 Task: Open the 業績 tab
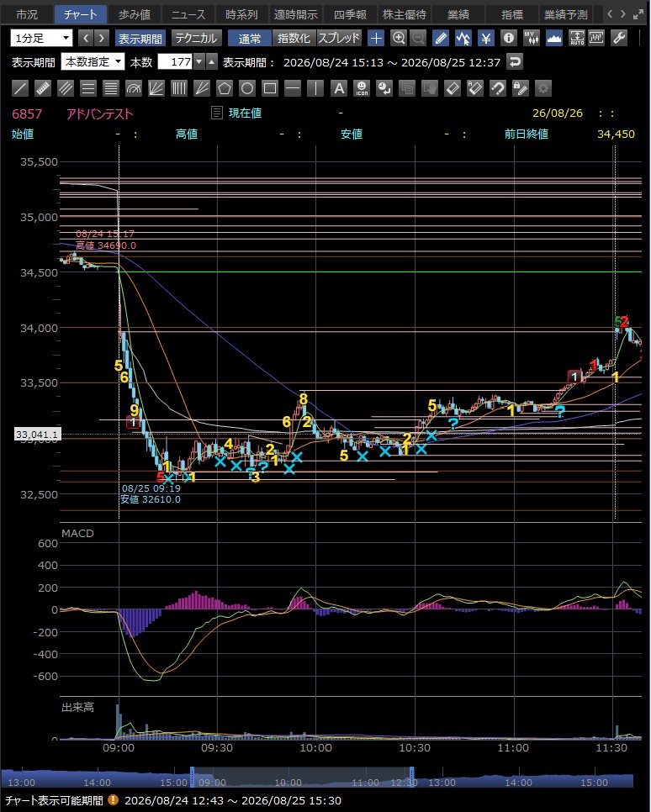[458, 14]
